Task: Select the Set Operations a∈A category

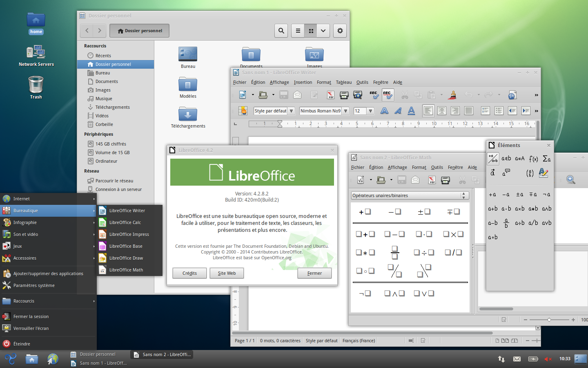Action: point(520,159)
